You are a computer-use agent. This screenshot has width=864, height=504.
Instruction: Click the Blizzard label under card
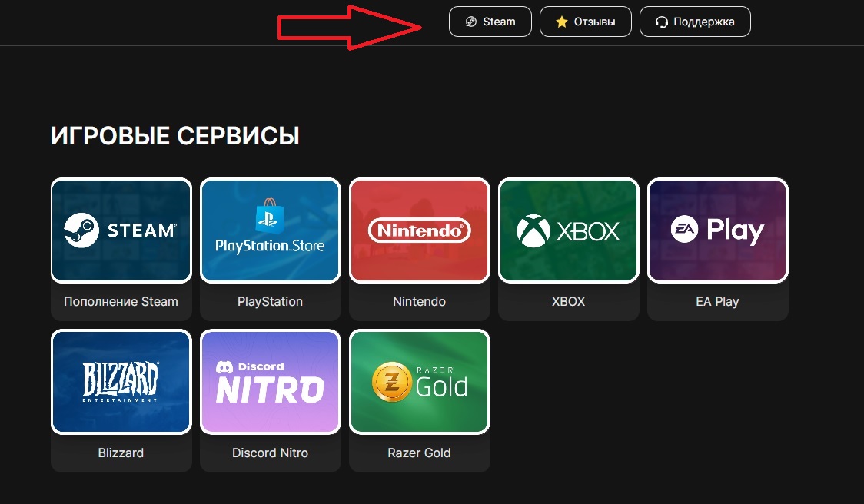tap(121, 453)
